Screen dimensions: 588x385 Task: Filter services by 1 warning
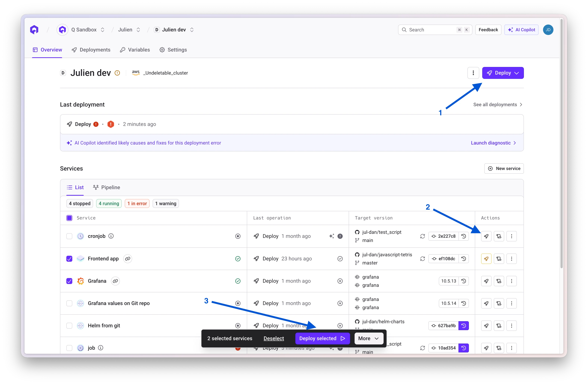coord(166,203)
